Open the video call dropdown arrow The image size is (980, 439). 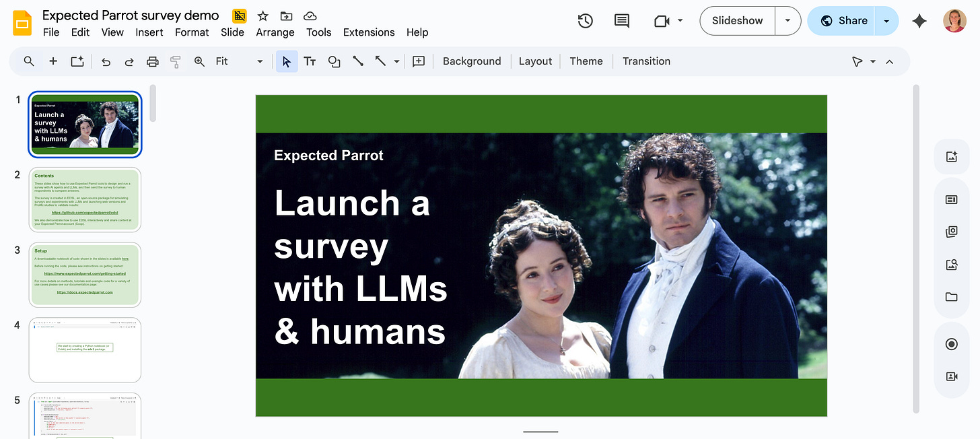click(x=680, y=21)
